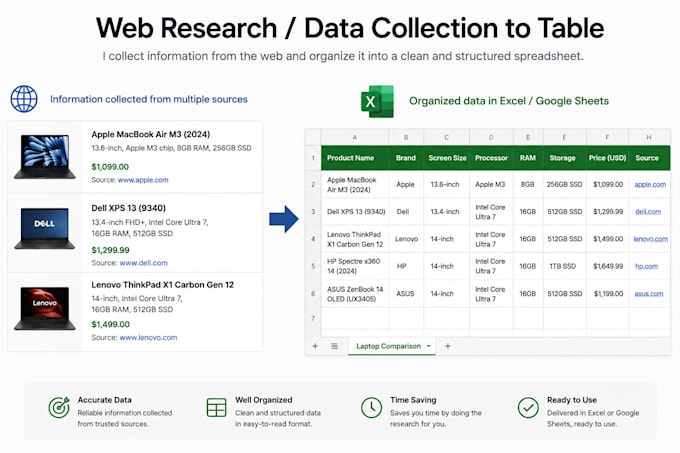Select the 13.6-inch screen size cell

446,184
